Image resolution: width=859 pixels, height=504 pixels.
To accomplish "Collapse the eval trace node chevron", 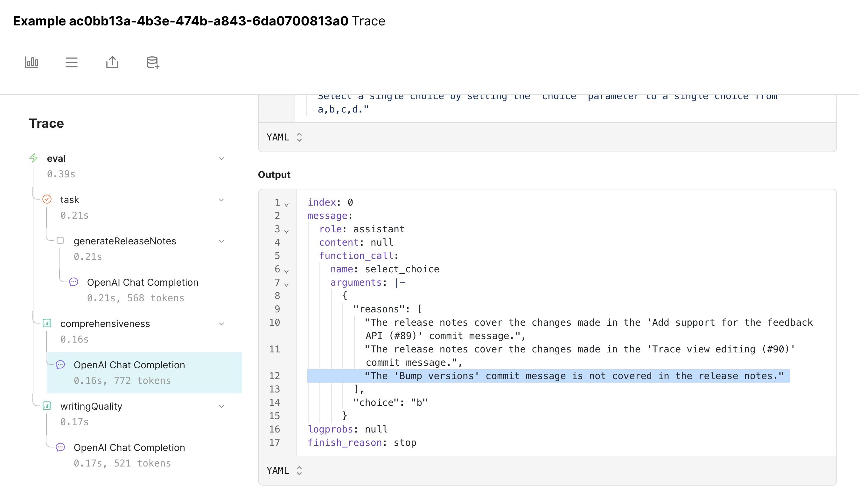I will (x=221, y=159).
